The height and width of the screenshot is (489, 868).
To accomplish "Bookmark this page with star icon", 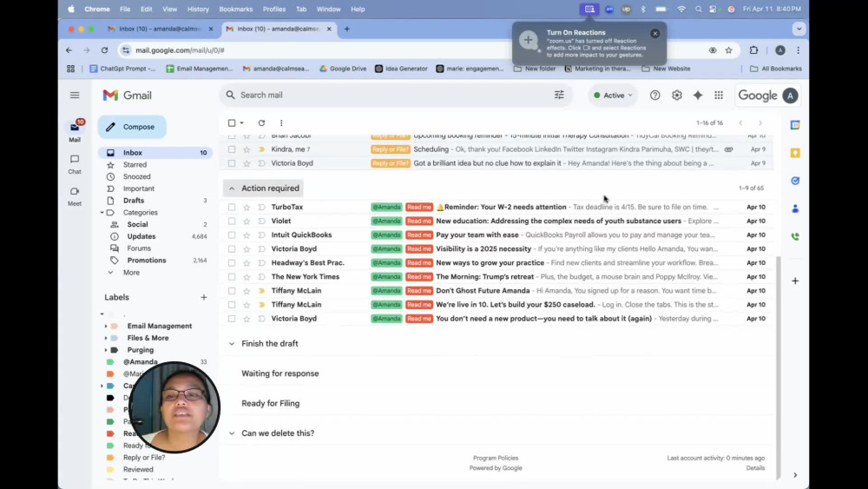I will 728,50.
